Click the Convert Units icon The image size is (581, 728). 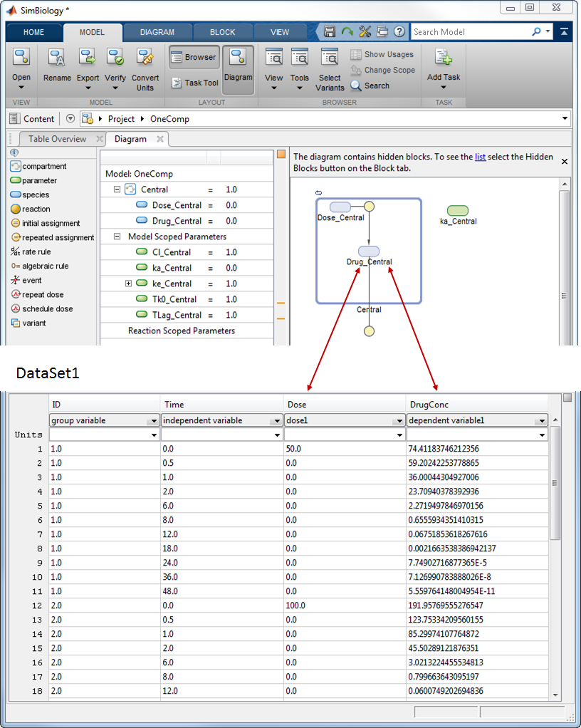click(145, 57)
